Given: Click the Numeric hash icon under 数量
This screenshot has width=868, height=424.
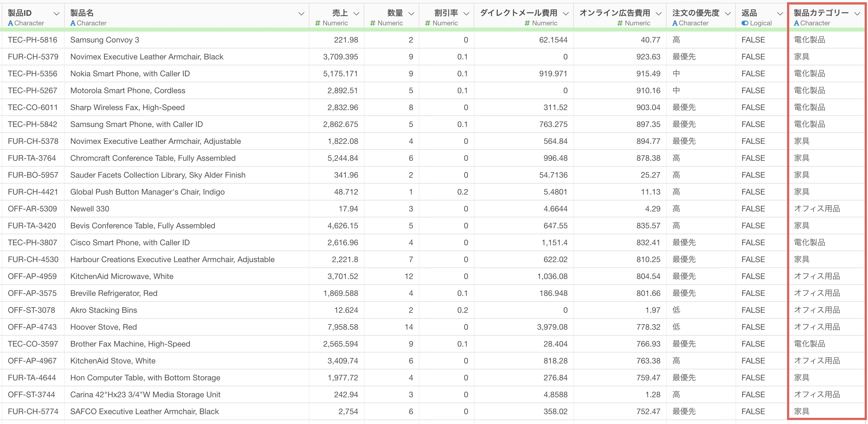Looking at the screenshot, I should coord(372,23).
